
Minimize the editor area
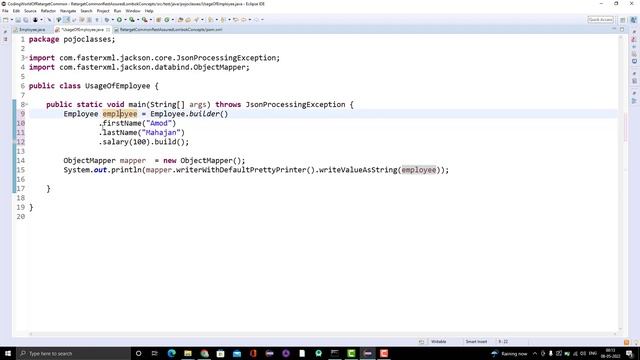(614, 29)
